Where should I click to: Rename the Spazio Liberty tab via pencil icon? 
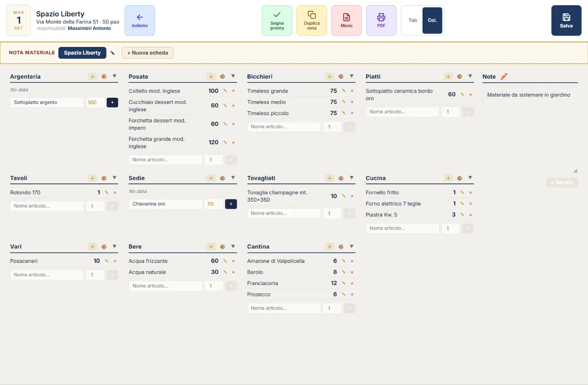click(112, 53)
